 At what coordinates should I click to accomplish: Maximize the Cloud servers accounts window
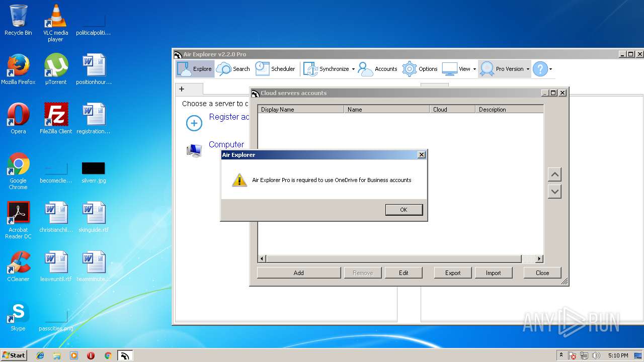pyautogui.click(x=553, y=93)
